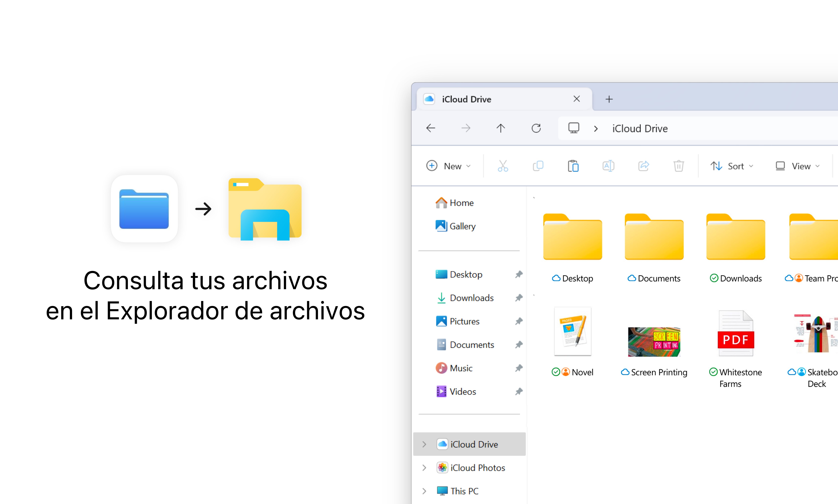
Task: Open the View dropdown menu
Action: [798, 166]
